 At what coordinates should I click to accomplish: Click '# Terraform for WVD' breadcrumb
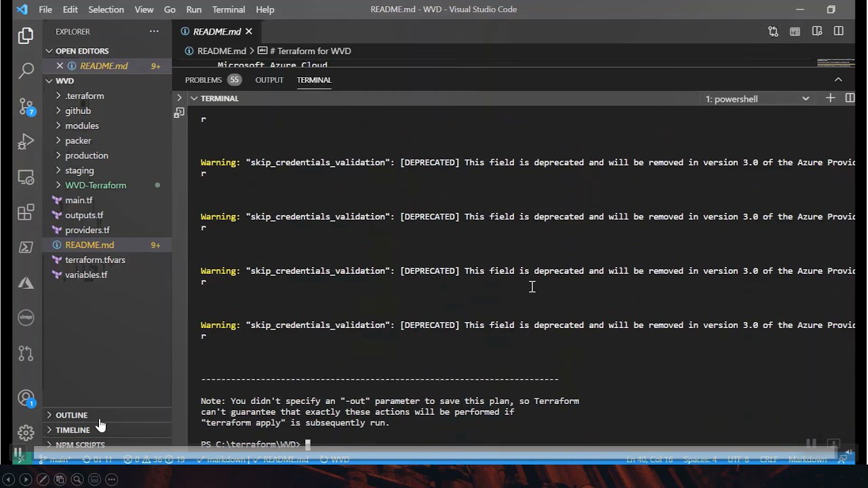310,51
